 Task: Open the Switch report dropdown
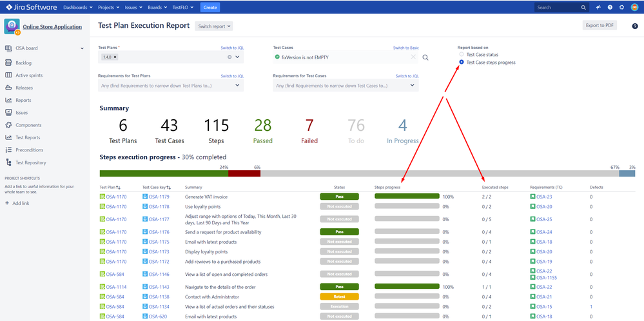[214, 26]
